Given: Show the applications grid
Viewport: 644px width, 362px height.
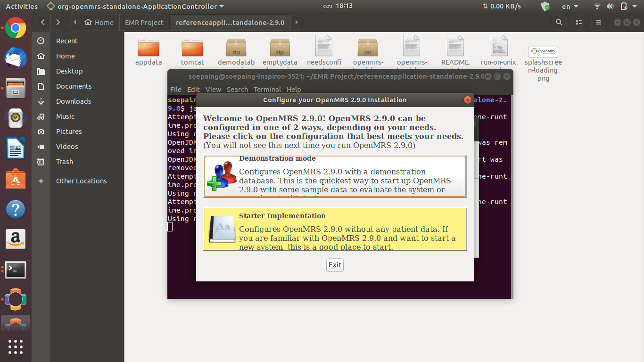Looking at the screenshot, I should click(16, 347).
